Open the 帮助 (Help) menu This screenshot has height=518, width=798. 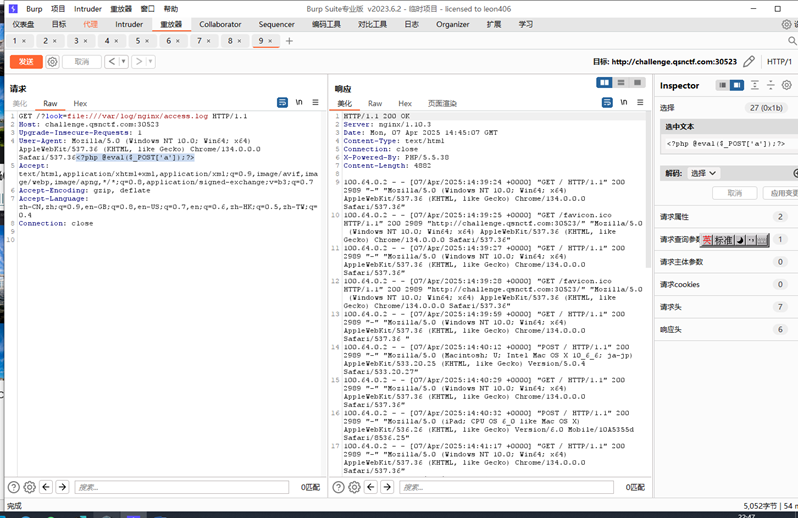[170, 9]
